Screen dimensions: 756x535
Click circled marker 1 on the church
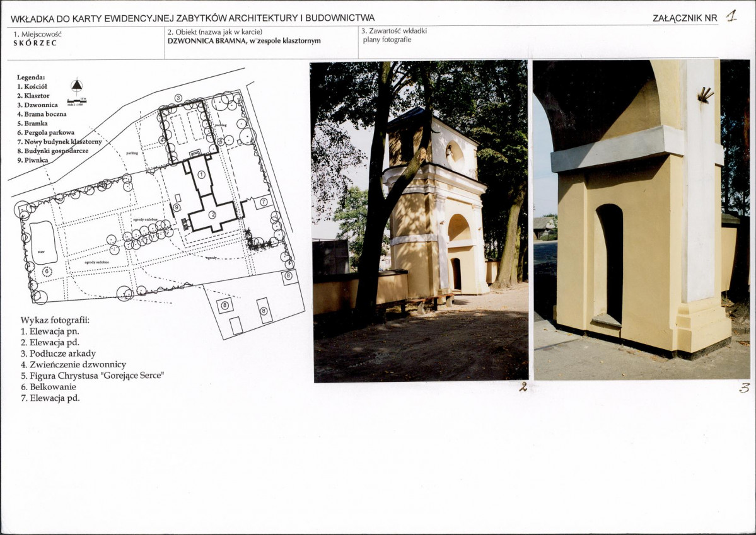pos(201,174)
